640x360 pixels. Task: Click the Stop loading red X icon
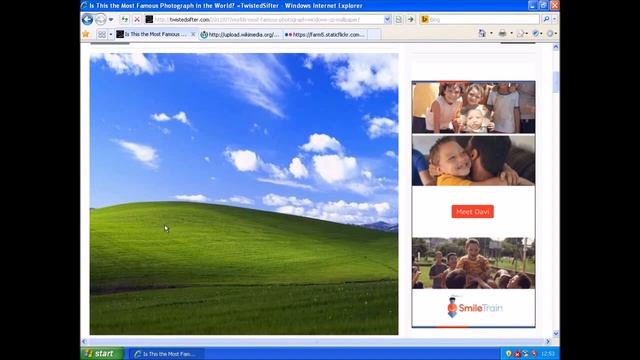tap(137, 19)
